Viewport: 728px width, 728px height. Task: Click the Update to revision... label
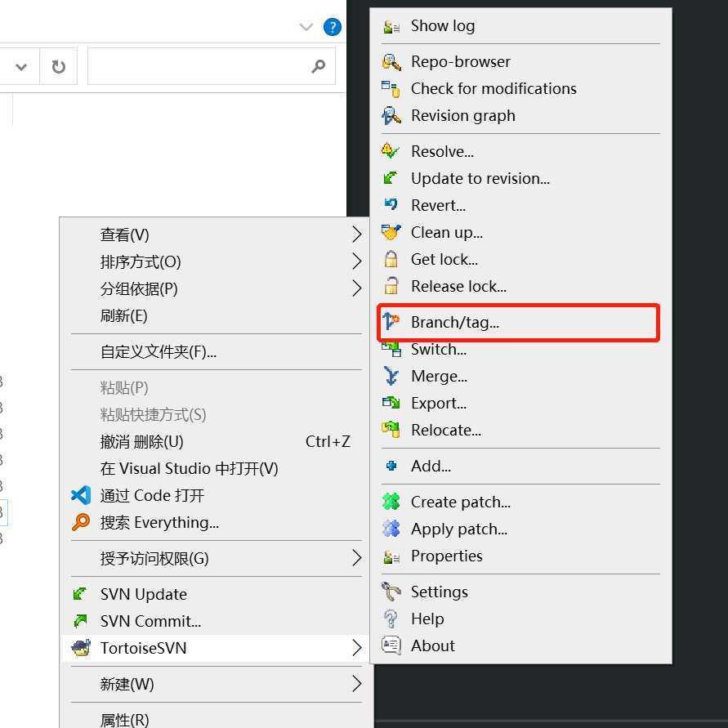tap(480, 178)
